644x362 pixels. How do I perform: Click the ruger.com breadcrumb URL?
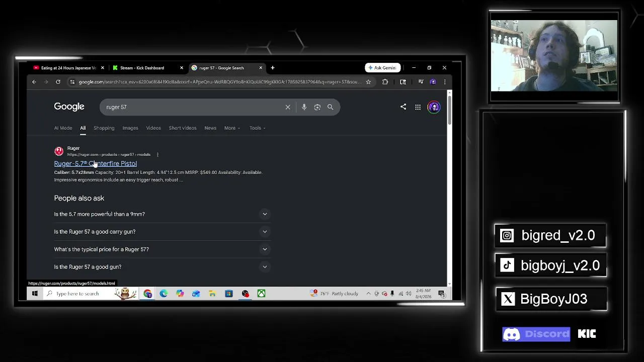coord(109,154)
